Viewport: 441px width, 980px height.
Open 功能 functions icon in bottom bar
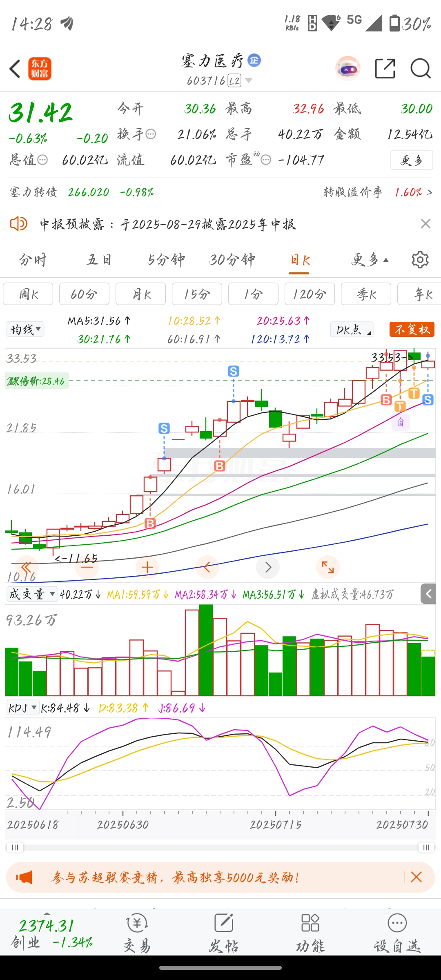coord(310,933)
